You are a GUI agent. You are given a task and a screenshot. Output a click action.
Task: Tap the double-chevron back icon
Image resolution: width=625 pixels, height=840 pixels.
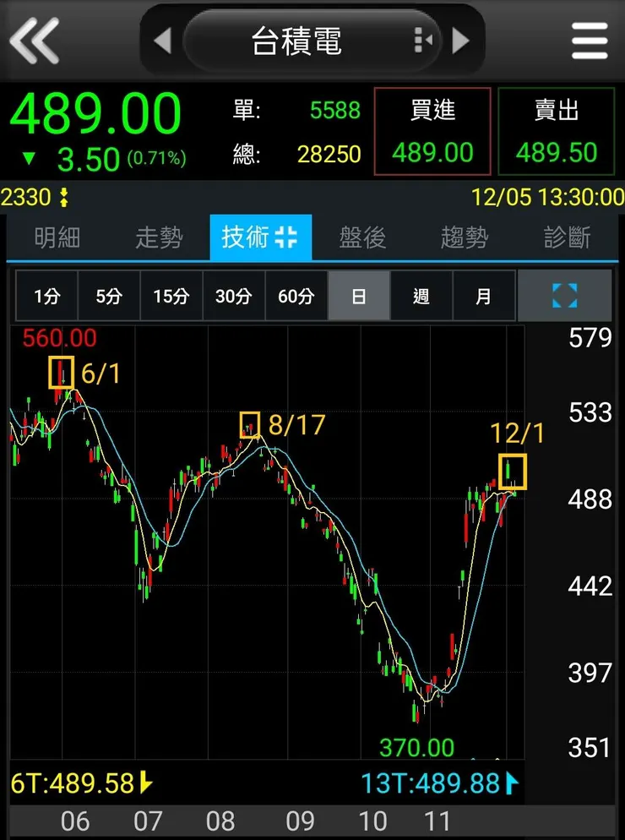click(x=35, y=41)
